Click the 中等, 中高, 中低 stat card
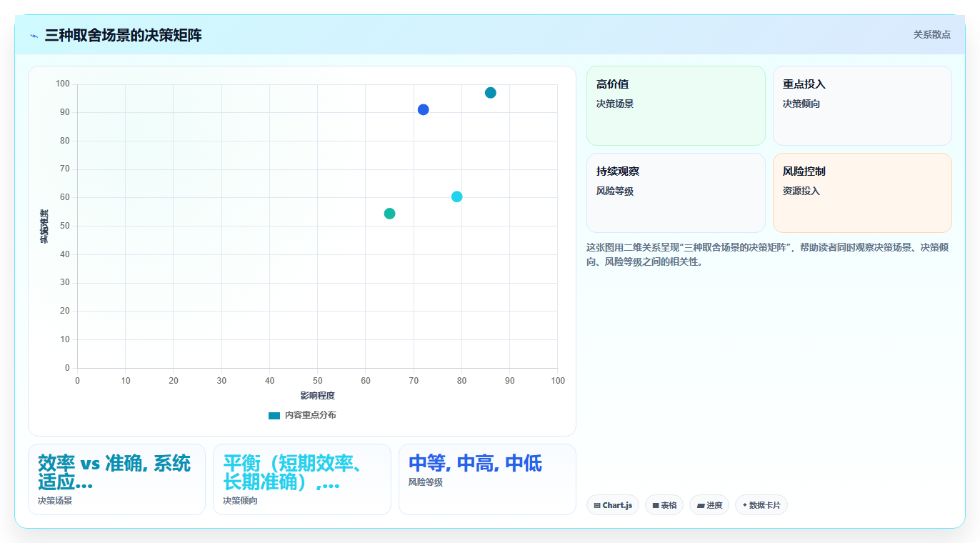Image resolution: width=980 pixels, height=543 pixels. (x=487, y=479)
